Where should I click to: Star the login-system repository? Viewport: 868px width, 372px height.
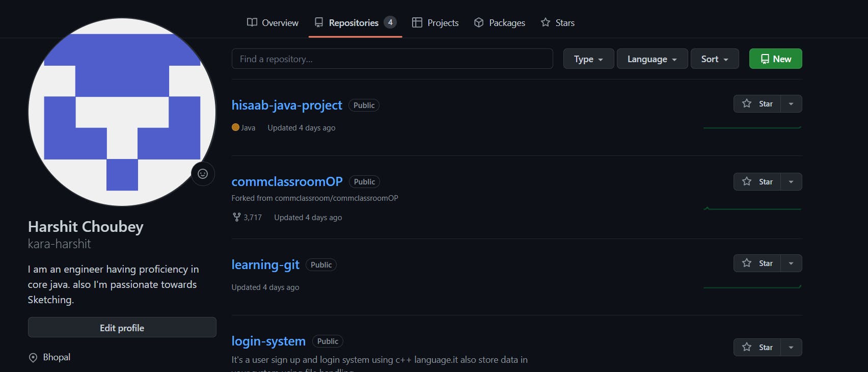click(757, 347)
